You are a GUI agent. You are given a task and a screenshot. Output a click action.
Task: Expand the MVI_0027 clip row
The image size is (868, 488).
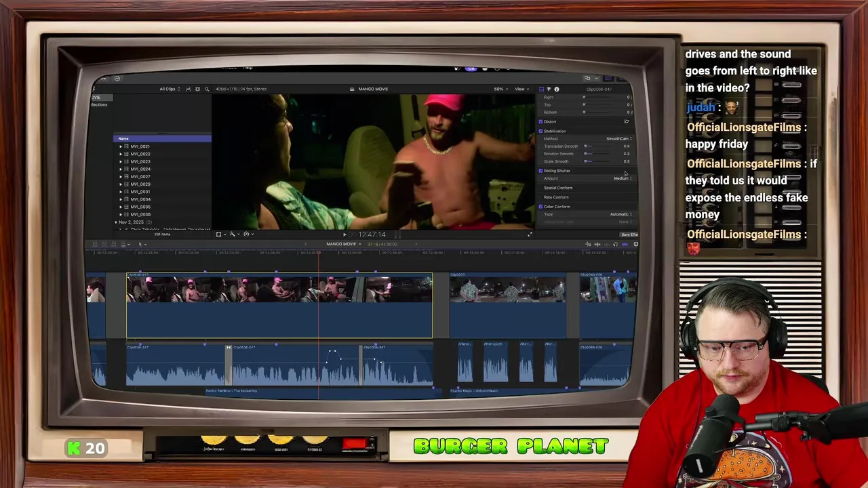pyautogui.click(x=121, y=177)
